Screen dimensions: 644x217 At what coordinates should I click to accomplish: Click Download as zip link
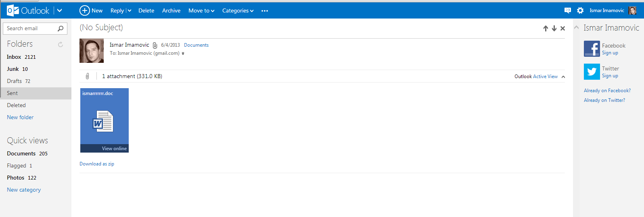[97, 164]
